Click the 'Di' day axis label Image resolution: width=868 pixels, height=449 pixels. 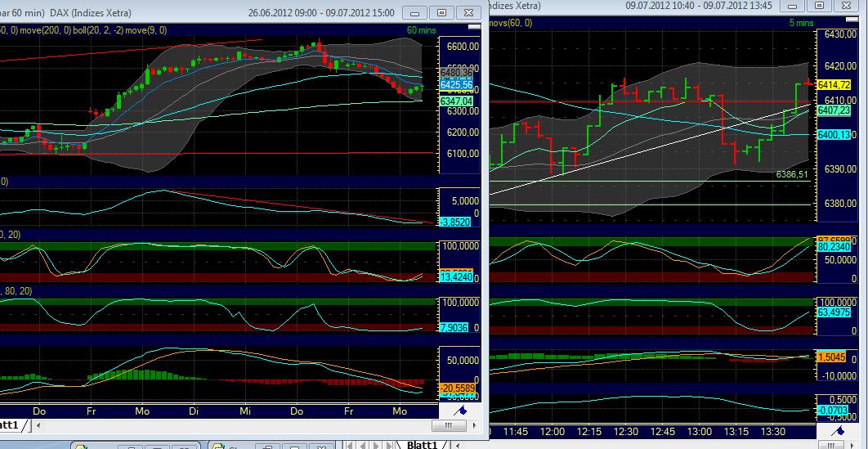(x=193, y=411)
